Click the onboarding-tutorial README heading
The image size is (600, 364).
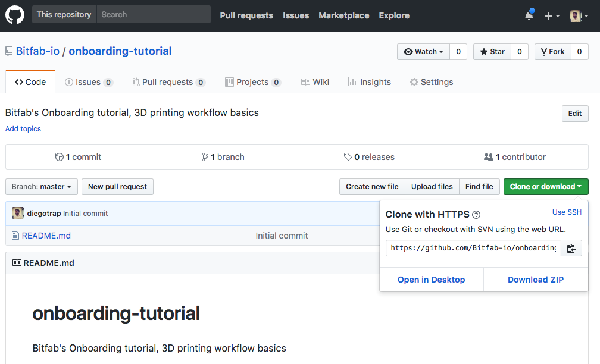116,313
